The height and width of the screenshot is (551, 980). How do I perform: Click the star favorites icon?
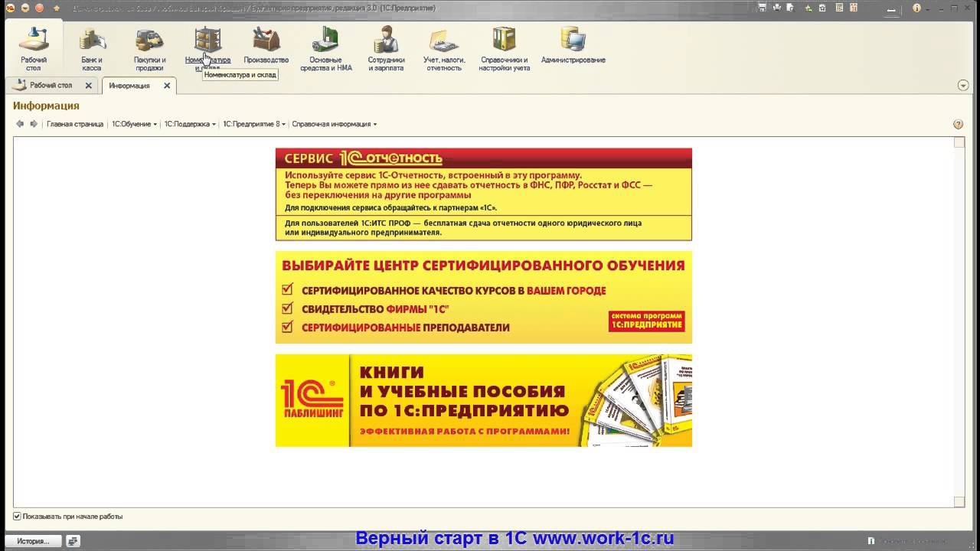(x=57, y=8)
